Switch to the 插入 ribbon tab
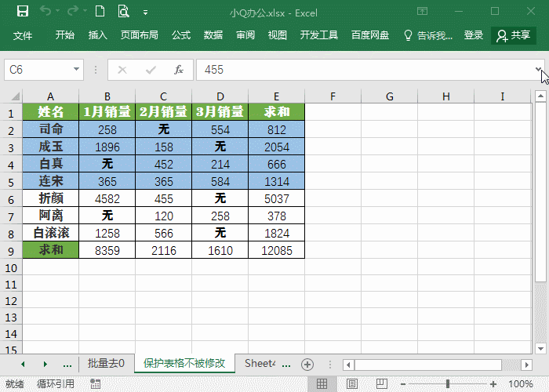This screenshot has height=392, width=549. tap(98, 35)
